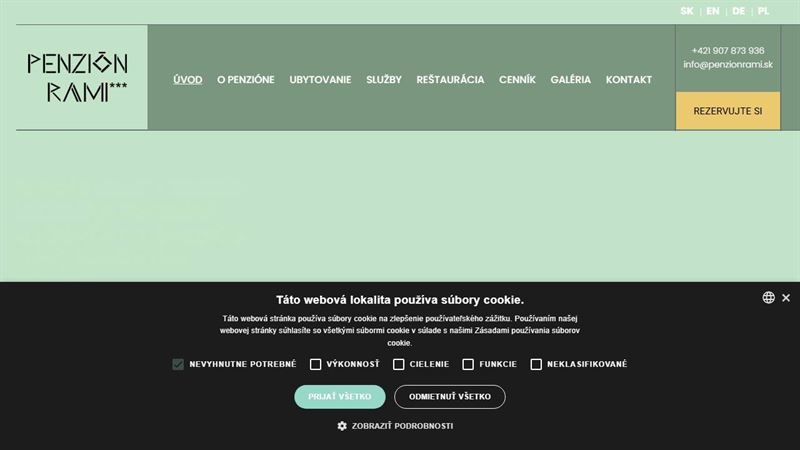Close the cookie banner with X icon
This screenshot has width=800, height=450.
coord(786,297)
